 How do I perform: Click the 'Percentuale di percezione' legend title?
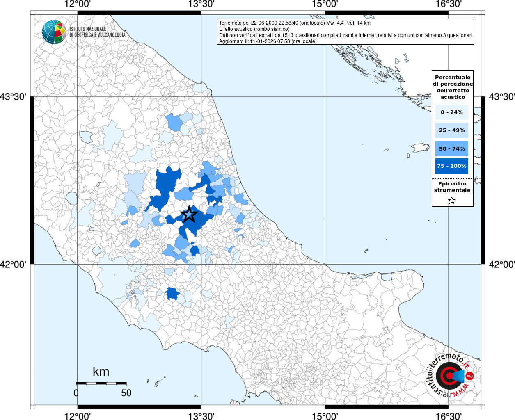click(453, 87)
